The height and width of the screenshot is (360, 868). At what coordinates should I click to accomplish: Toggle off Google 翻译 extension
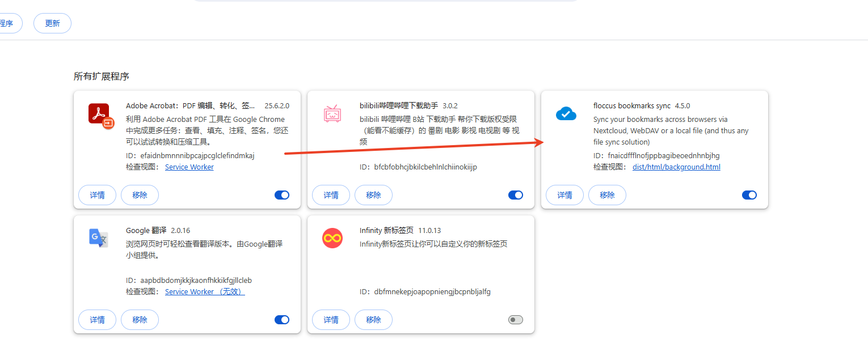coord(282,319)
